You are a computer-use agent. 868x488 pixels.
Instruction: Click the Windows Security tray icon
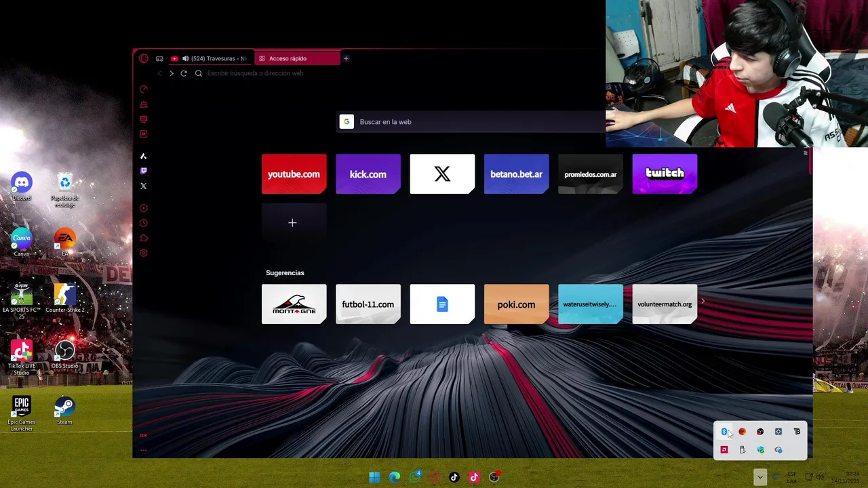[760, 450]
